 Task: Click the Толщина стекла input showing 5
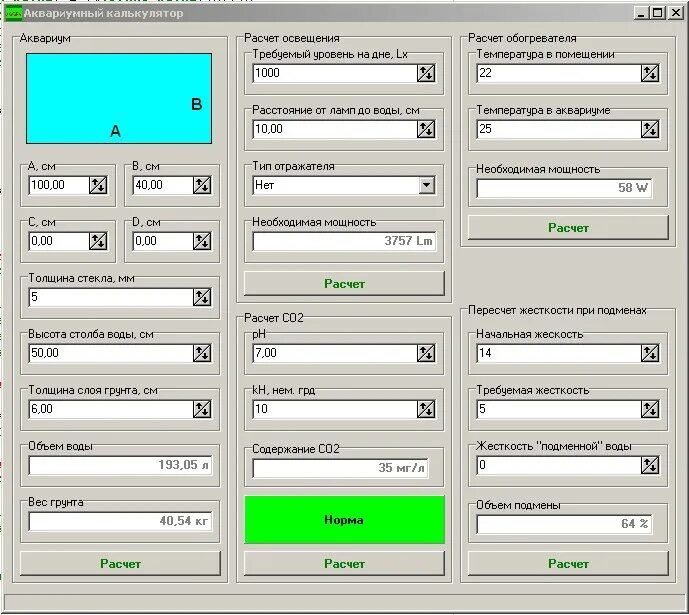pyautogui.click(x=111, y=297)
